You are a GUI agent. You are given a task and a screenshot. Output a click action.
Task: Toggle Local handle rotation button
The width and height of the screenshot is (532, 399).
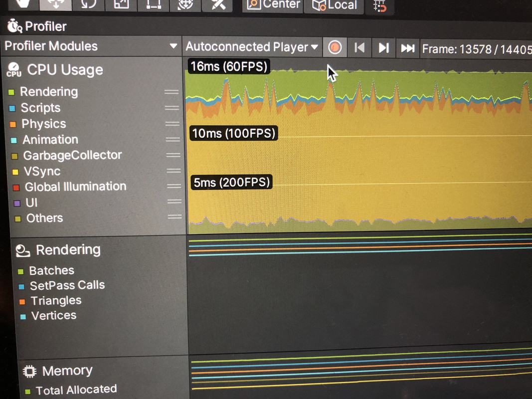click(x=334, y=5)
